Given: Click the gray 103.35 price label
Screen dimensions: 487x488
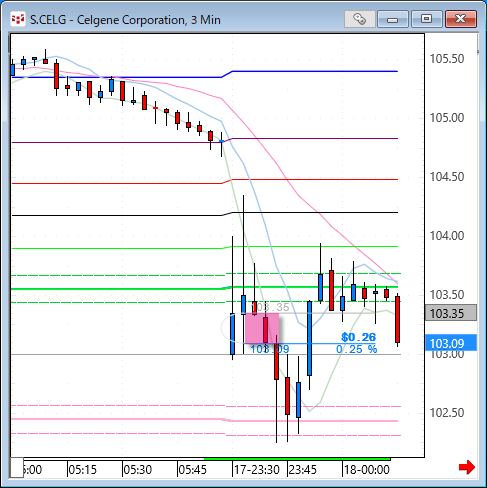Looking at the screenshot, I should [451, 313].
